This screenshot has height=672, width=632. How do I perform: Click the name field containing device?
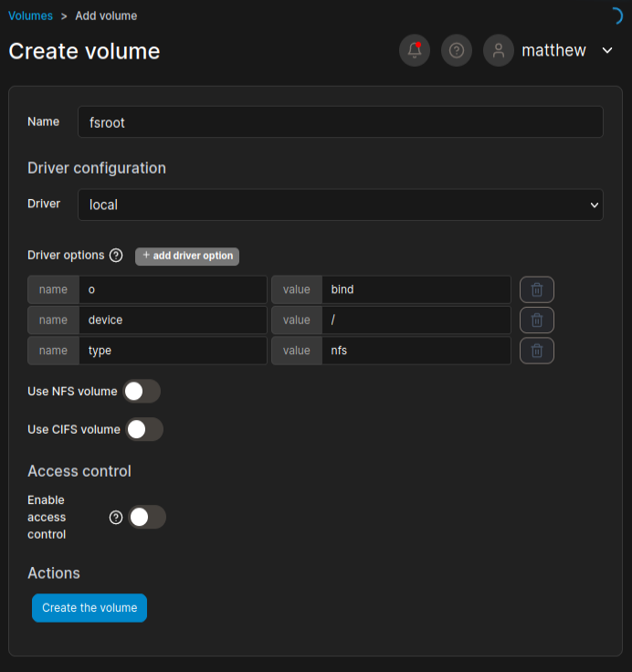[173, 320]
